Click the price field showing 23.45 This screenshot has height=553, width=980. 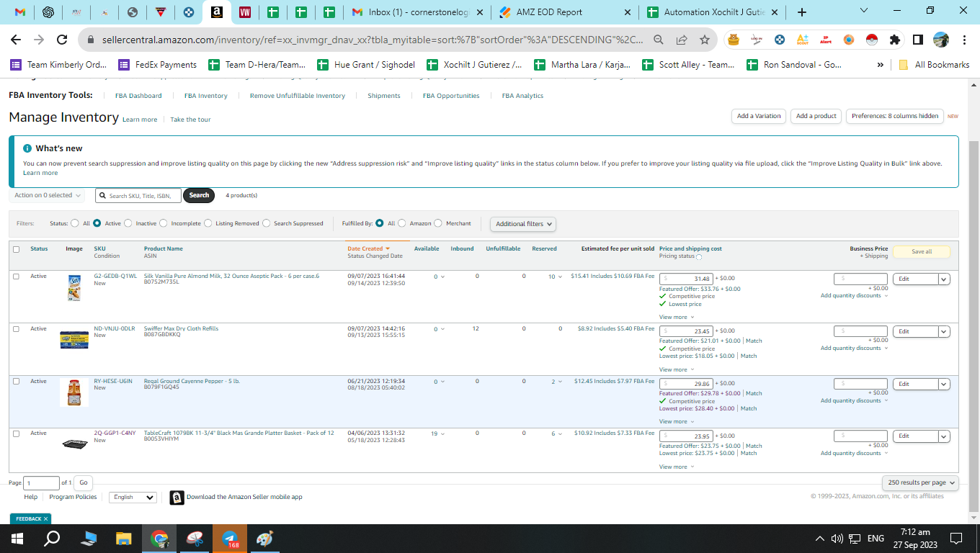tap(687, 331)
